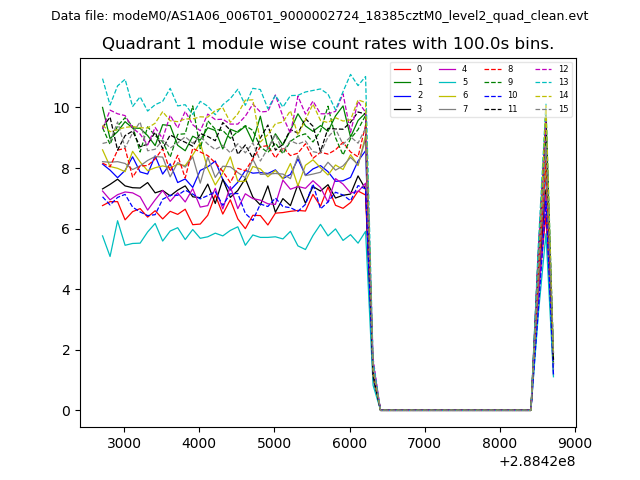Screen dimensions: 640x480
Task: Select the dashed cyan legend entry 13
Action: pyautogui.click(x=545, y=82)
